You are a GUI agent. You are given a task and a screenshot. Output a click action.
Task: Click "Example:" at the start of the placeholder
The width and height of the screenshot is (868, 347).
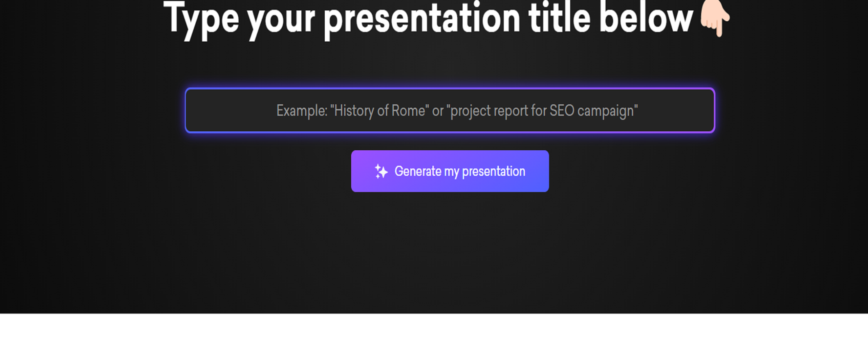(302, 111)
